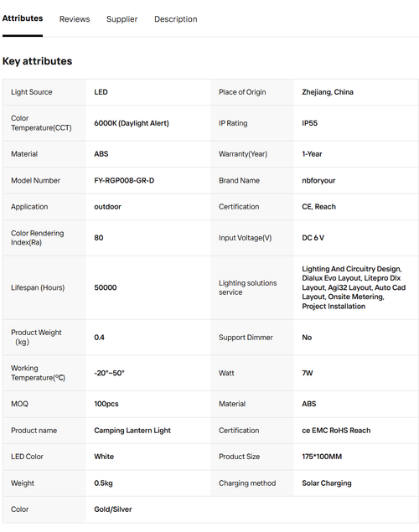
Task: Select the brand name nbforyour
Action: pyautogui.click(x=318, y=180)
